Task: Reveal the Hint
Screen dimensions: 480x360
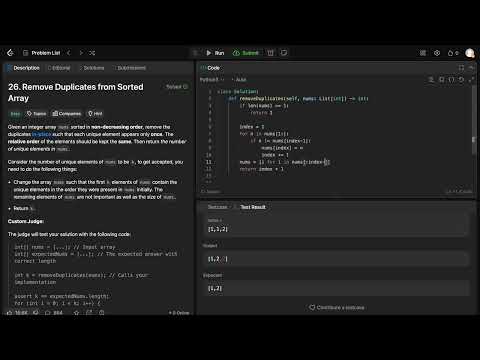Action: point(95,114)
